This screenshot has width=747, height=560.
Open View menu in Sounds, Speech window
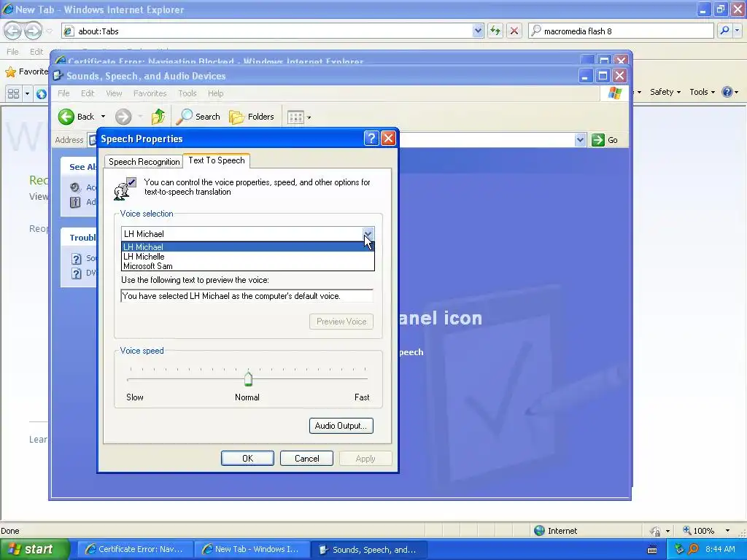(x=114, y=93)
